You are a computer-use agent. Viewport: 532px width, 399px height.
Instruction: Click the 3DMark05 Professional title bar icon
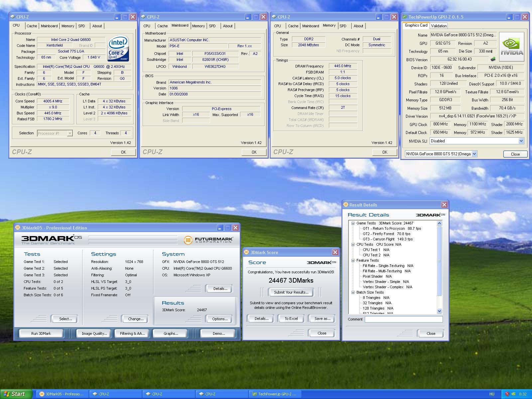(x=18, y=228)
